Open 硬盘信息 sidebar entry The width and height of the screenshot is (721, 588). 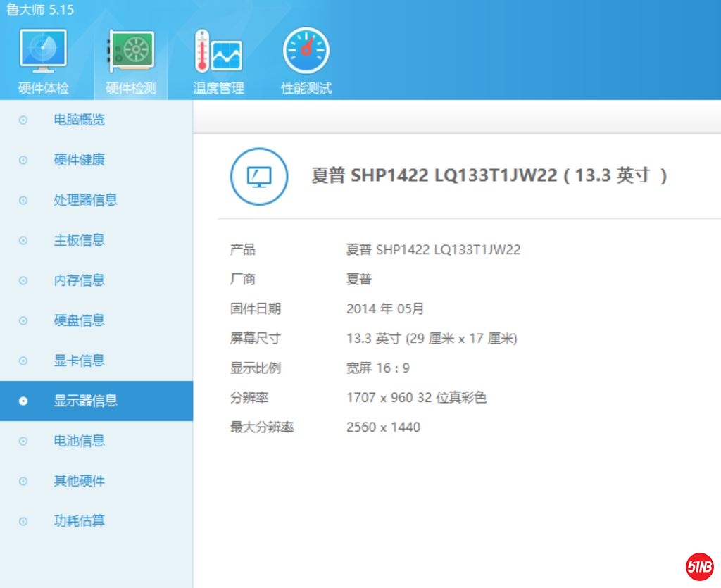tap(80, 320)
